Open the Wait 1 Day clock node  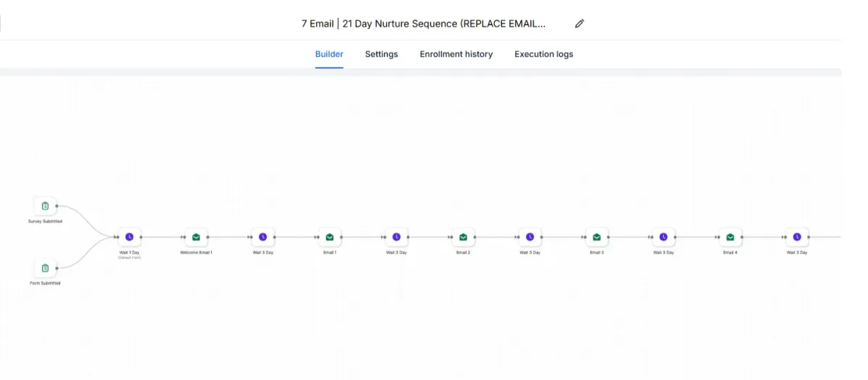[129, 237]
